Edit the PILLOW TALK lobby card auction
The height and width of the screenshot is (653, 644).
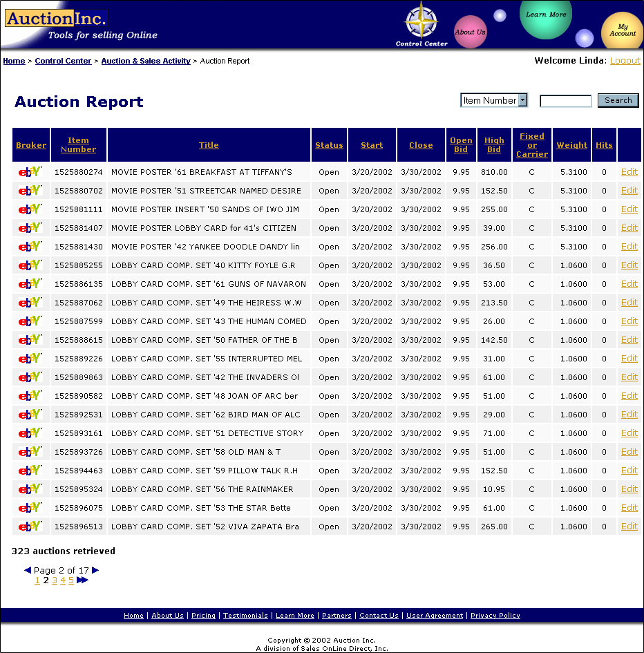click(x=629, y=470)
